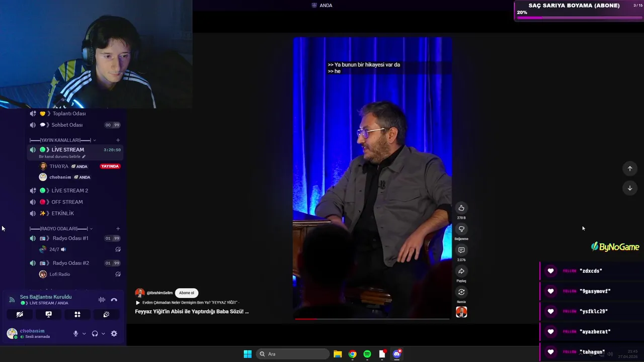Click deafened icon beside Lofi Radio
644x362 pixels.
(118, 275)
